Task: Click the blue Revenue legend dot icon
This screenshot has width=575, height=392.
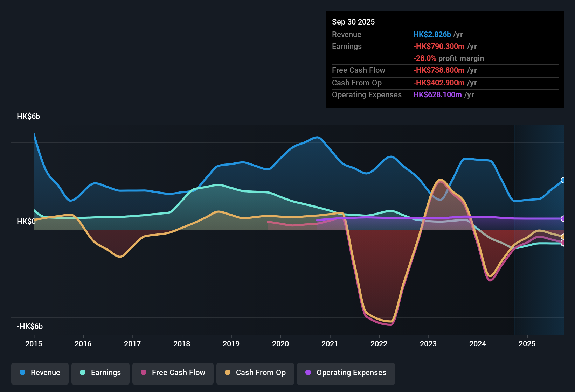Action: (22, 373)
